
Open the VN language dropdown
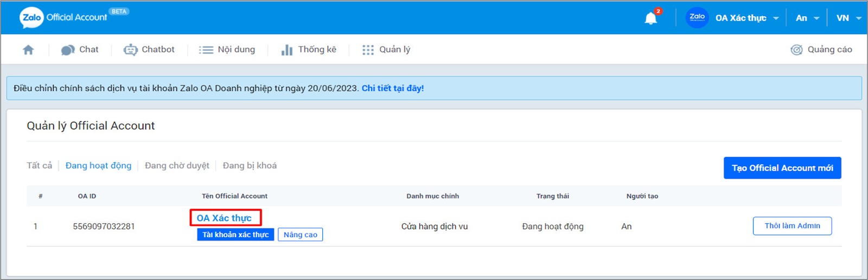point(858,18)
